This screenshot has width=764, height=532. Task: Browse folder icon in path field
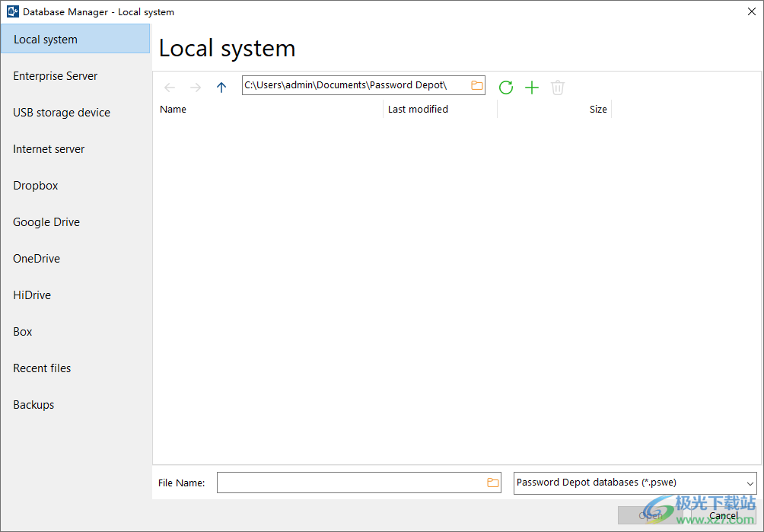(x=476, y=85)
